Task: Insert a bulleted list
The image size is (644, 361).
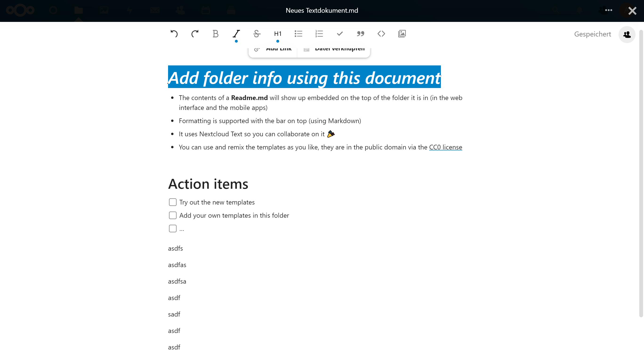Action: tap(298, 34)
